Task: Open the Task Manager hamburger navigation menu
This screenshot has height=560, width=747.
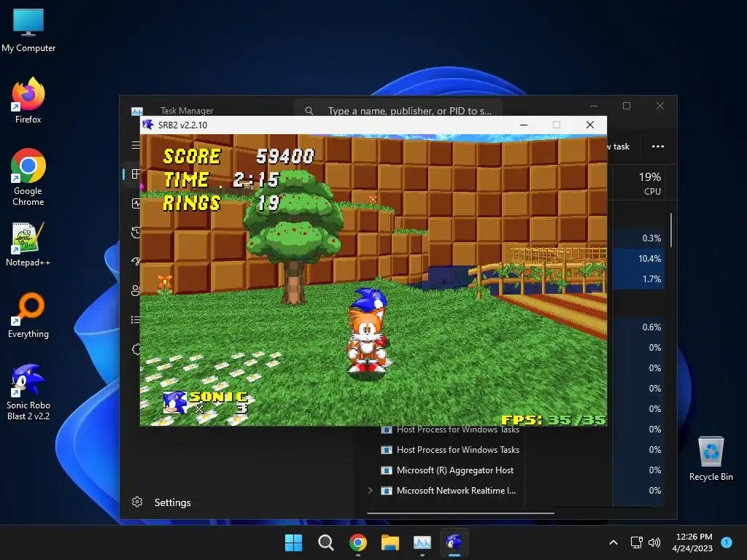Action: [136, 145]
